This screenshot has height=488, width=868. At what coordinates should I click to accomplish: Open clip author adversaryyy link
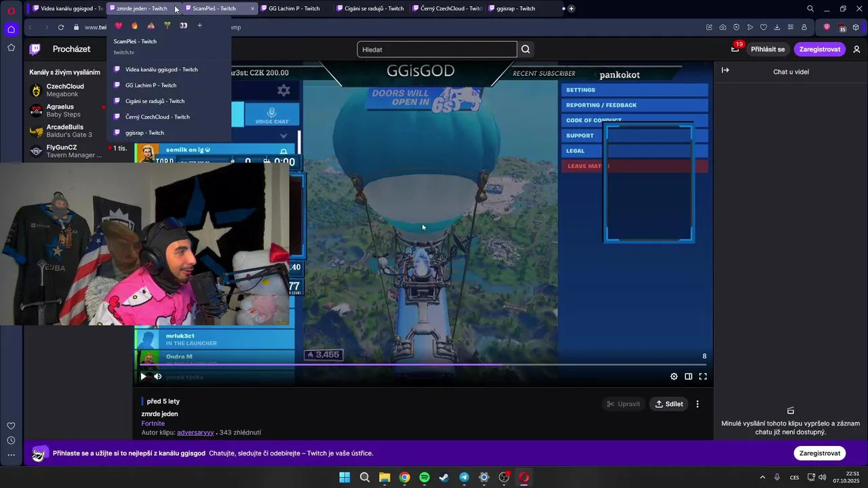tap(195, 432)
